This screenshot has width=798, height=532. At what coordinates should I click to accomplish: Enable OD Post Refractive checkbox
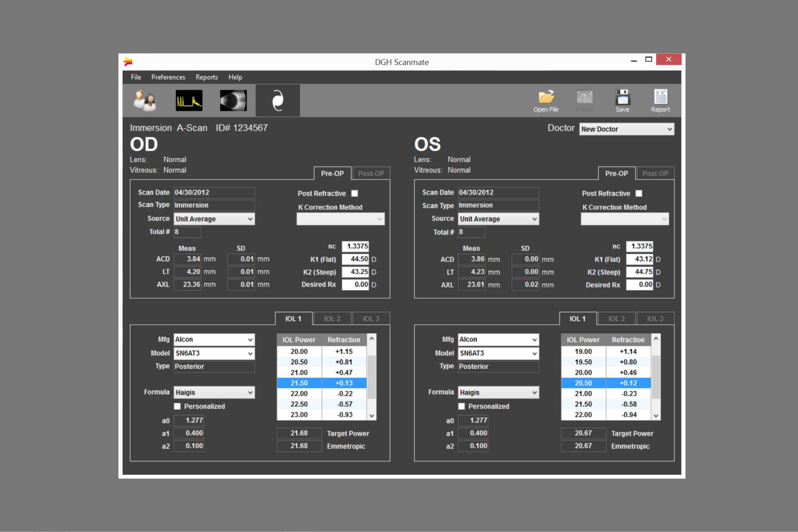point(355,193)
